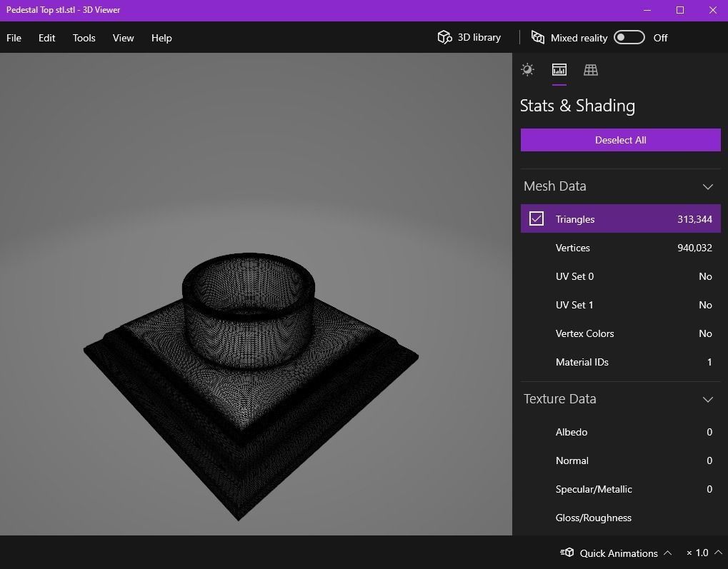Select the UV Set 0 row

[x=620, y=276]
